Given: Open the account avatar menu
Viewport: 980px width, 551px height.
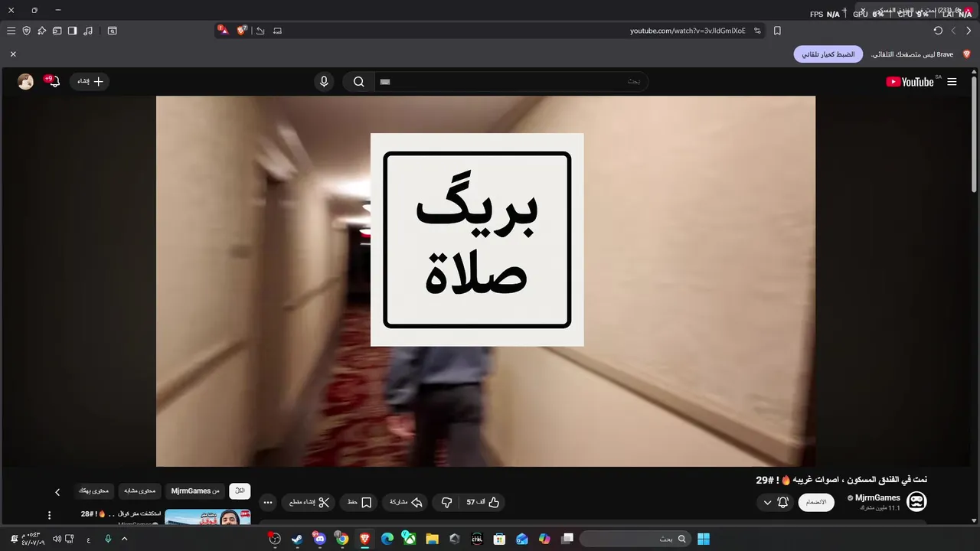Looking at the screenshot, I should point(25,82).
